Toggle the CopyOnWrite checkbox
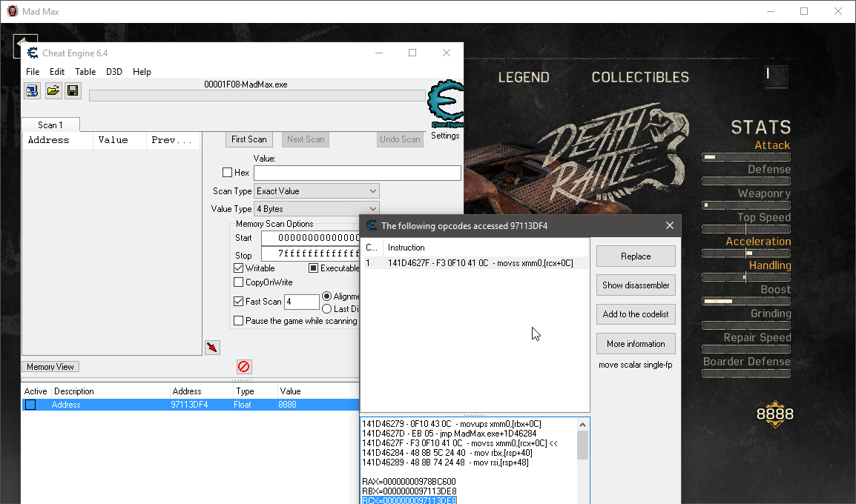This screenshot has height=504, width=856. pyautogui.click(x=239, y=282)
